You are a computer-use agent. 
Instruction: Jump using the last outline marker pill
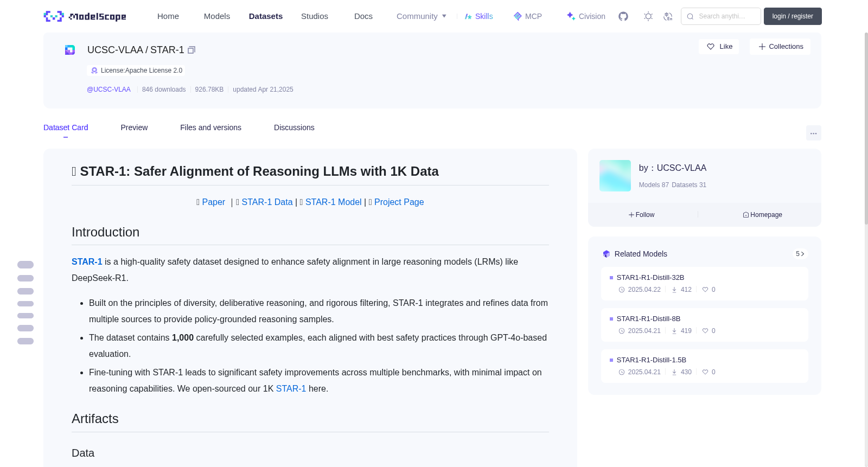[x=25, y=341]
